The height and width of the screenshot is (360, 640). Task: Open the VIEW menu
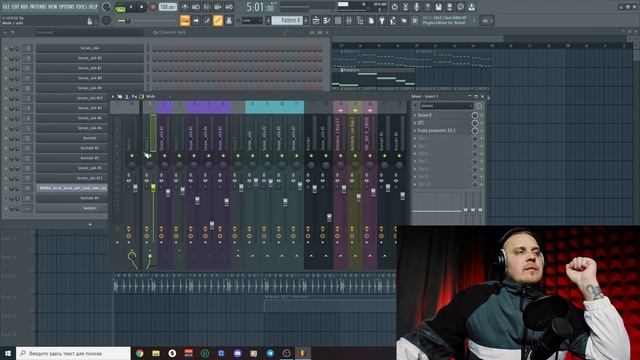[x=53, y=7]
